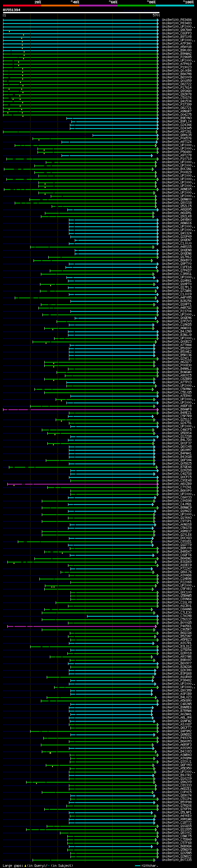Open the UniRef100_P83483 hit
197x868 pixels.
[x=177, y=23]
